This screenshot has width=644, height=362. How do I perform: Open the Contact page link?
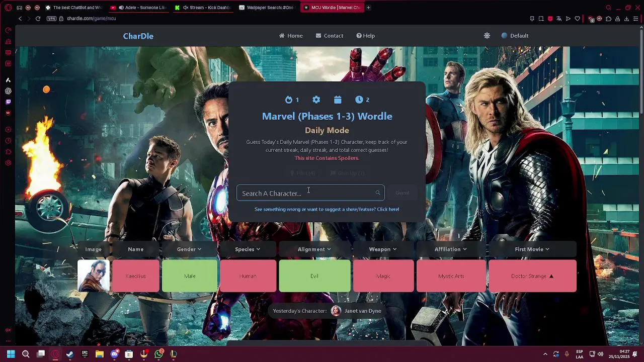point(330,36)
